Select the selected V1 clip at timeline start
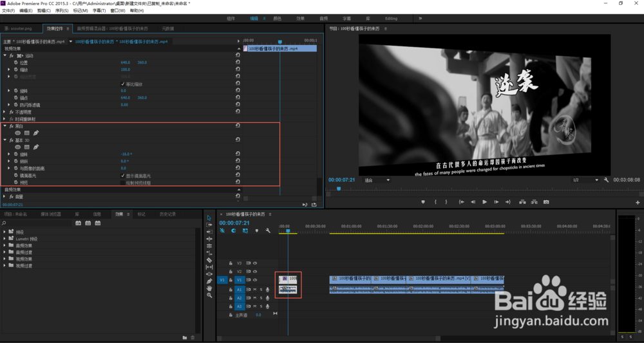The height and width of the screenshot is (343, 644). [x=288, y=280]
